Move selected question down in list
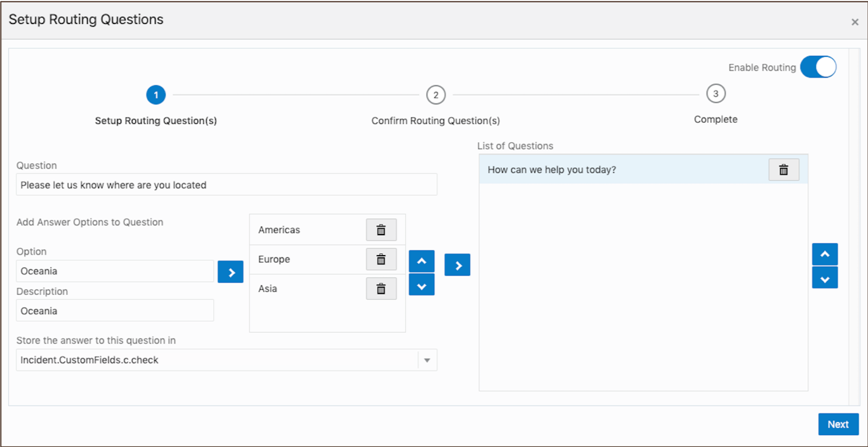Viewport: 868px width, 447px height. pos(825,278)
